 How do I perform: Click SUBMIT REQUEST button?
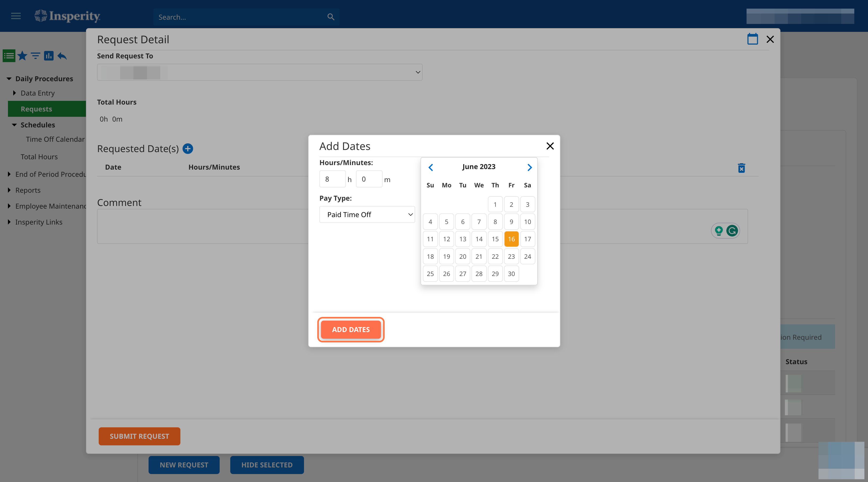point(139,436)
